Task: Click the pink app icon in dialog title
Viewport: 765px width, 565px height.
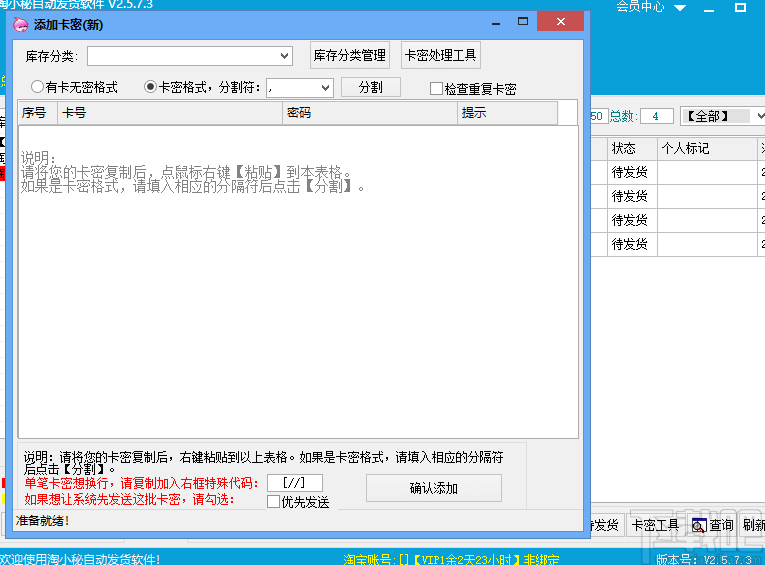Action: coord(20,24)
